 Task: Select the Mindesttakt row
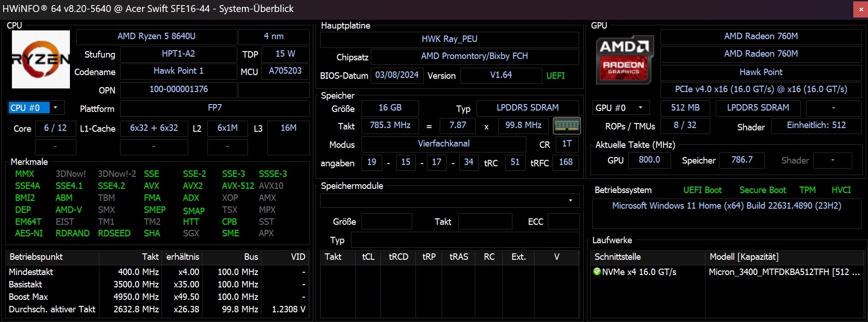157,272
